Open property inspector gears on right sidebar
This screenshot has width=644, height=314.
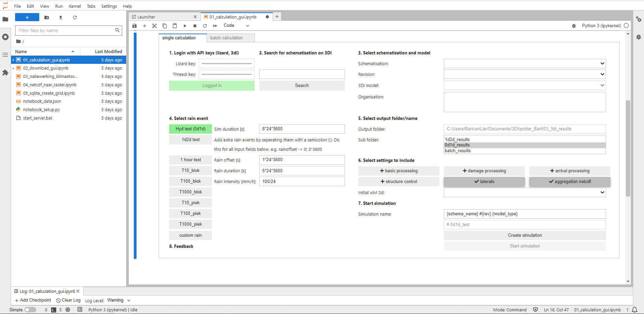click(x=639, y=19)
